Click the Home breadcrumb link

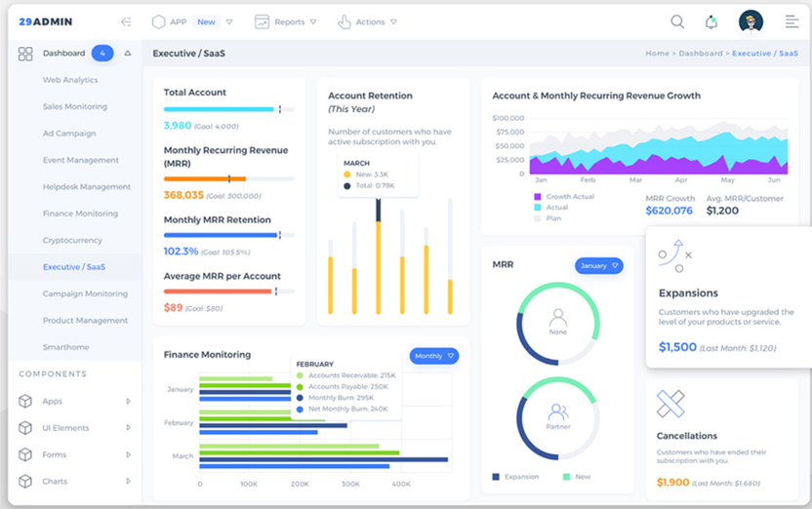(657, 54)
